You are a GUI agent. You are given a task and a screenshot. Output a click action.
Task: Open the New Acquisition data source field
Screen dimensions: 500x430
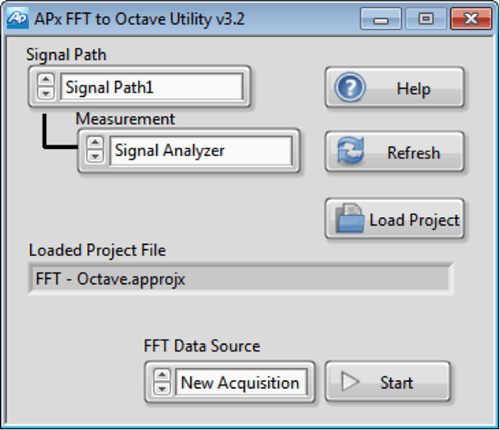click(241, 382)
